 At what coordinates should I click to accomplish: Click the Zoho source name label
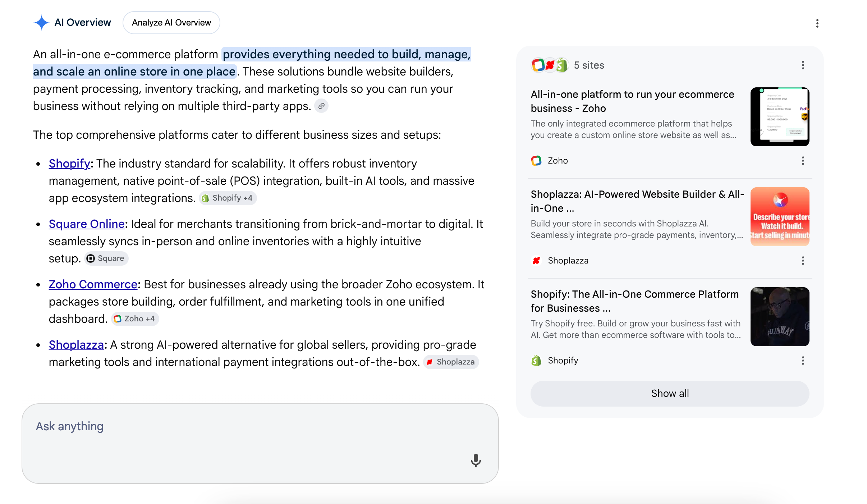pos(558,161)
